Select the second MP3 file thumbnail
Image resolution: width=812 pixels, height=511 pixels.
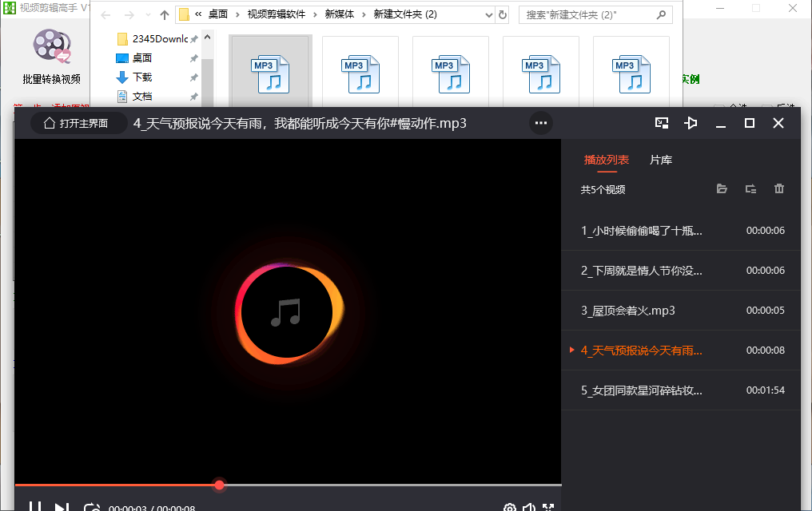(360, 71)
